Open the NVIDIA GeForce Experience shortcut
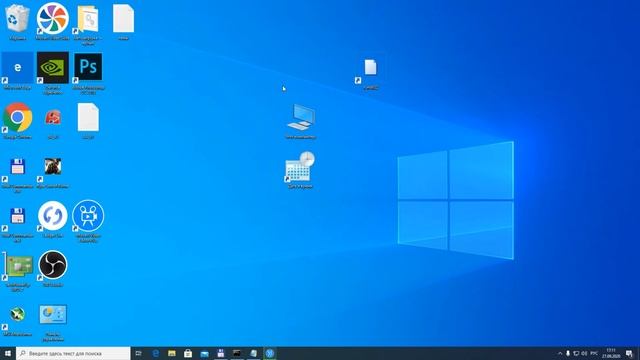The image size is (640, 360). tap(53, 68)
